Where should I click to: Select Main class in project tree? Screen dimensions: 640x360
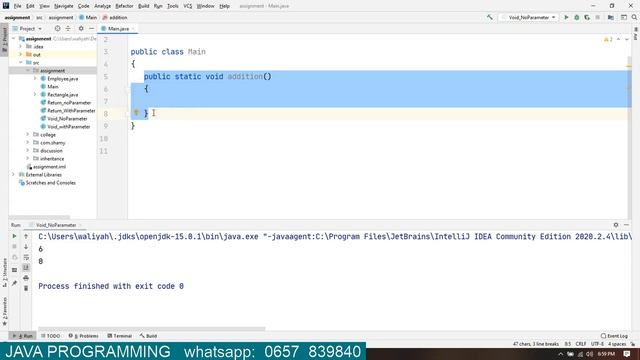[x=53, y=87]
